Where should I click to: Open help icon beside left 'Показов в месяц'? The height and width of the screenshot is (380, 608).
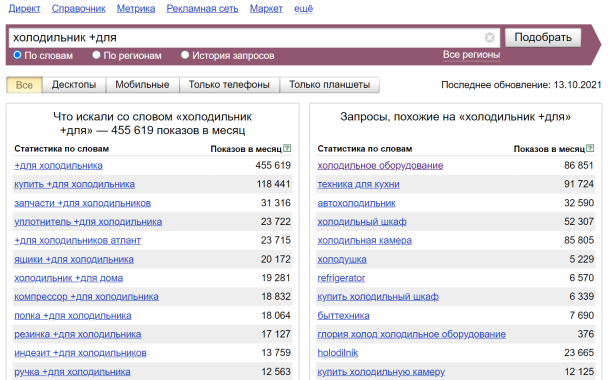(287, 148)
